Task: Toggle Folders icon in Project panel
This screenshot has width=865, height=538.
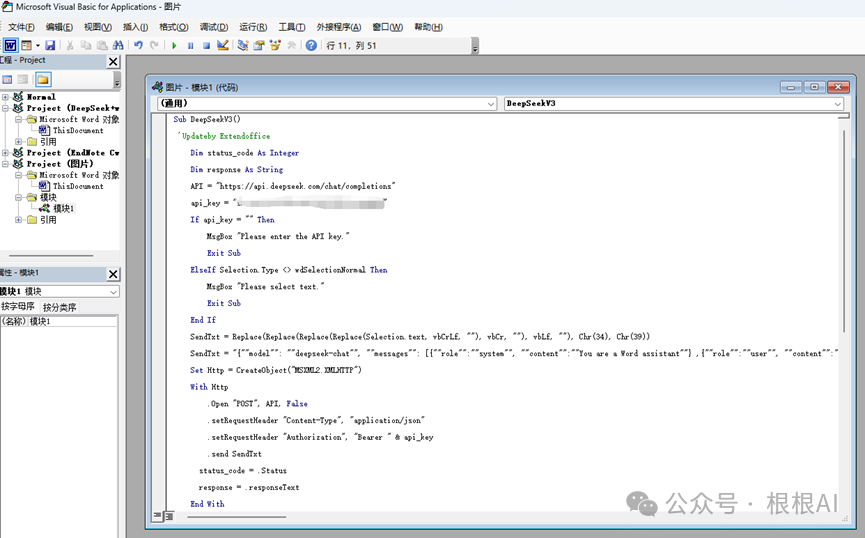Action: pyautogui.click(x=43, y=79)
